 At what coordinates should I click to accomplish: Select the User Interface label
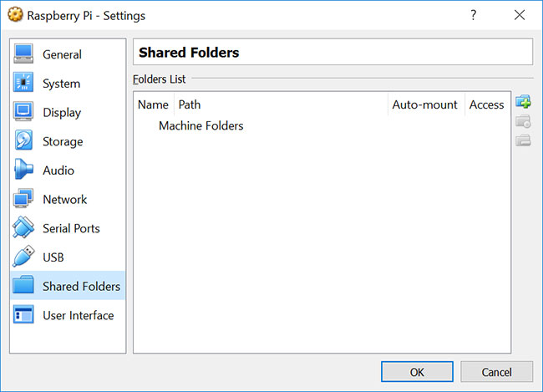[x=79, y=315]
